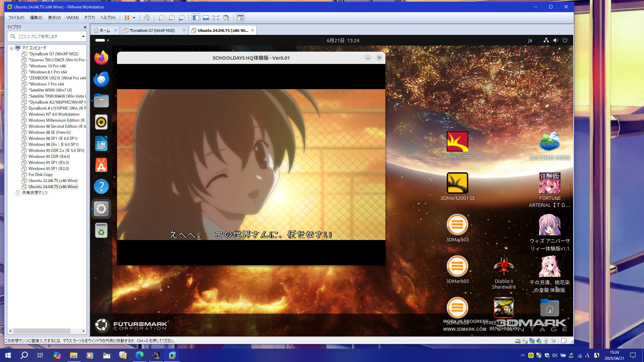
Task: Select Windows 10 Pro x86 in the library
Action: pyautogui.click(x=47, y=66)
